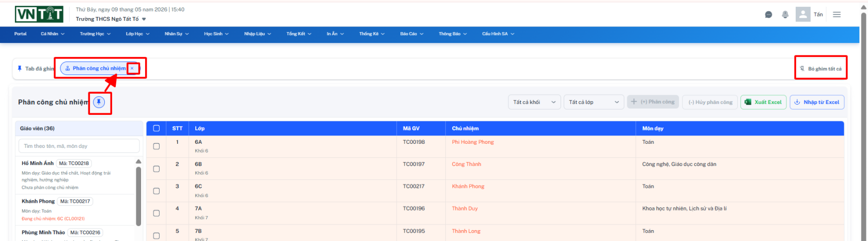
Task: Check the row checkbox for class 6B
Action: point(157,169)
